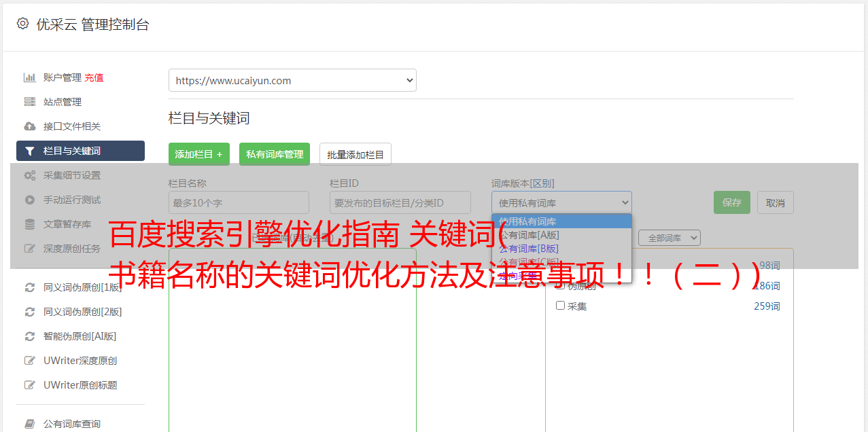Click the refresh icon for 同义词伪原创[1版]
The width and height of the screenshot is (868, 432).
(30, 287)
